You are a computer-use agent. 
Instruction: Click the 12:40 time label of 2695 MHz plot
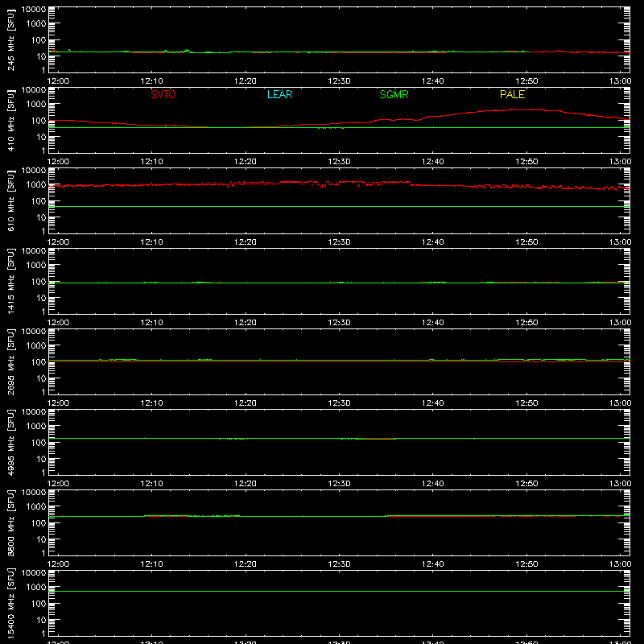click(x=433, y=403)
